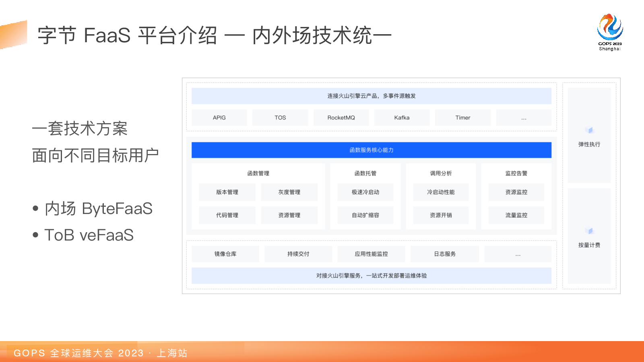Click the cube icon above 弹性执行
Viewport: 644px width, 362px height.
tap(589, 130)
